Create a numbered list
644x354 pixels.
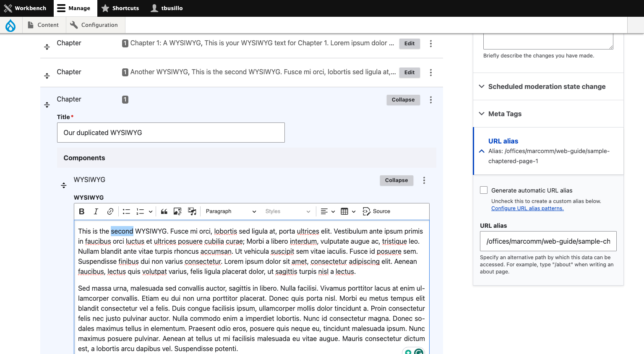(x=140, y=211)
